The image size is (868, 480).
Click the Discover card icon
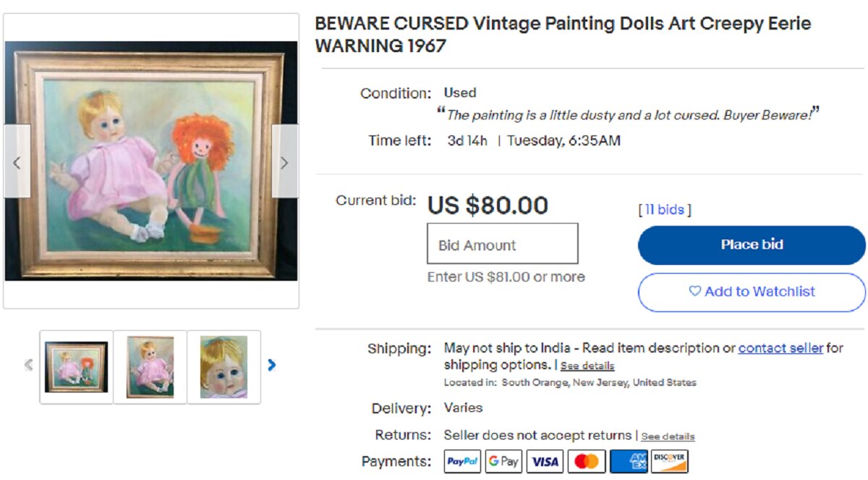coord(669,461)
